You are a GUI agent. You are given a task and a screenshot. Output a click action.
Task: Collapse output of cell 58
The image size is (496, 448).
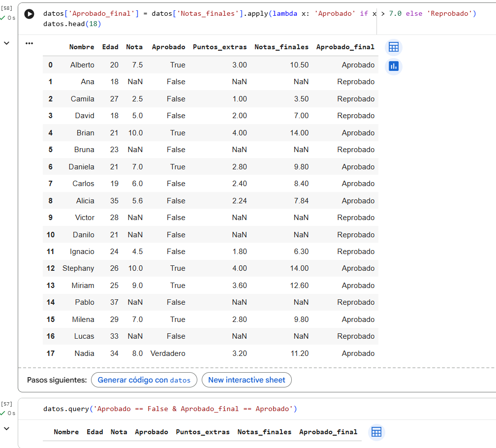pyautogui.click(x=7, y=43)
